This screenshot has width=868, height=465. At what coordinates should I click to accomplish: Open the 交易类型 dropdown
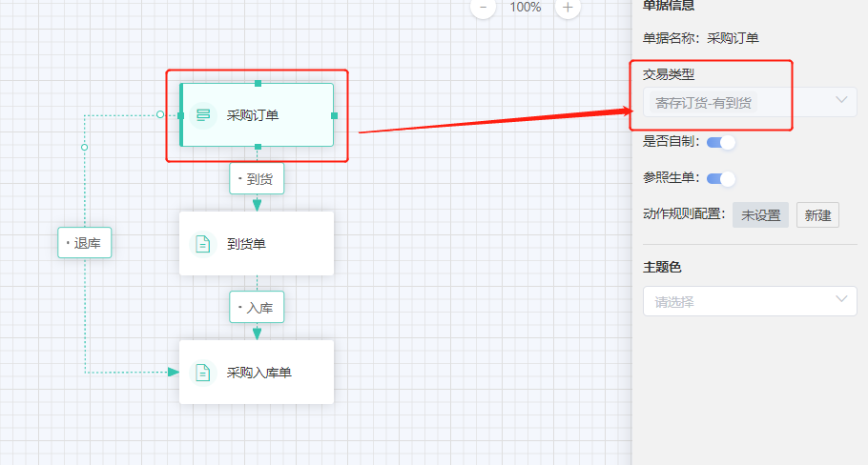[749, 102]
